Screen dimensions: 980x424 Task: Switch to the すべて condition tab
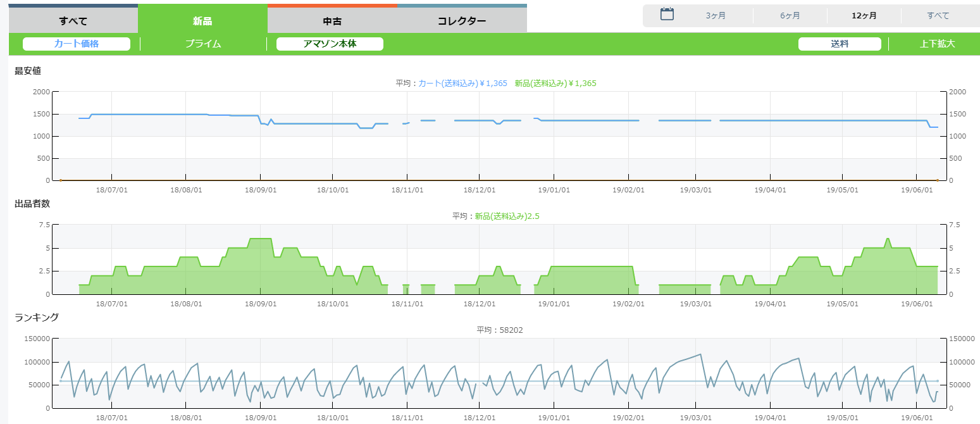pos(73,21)
